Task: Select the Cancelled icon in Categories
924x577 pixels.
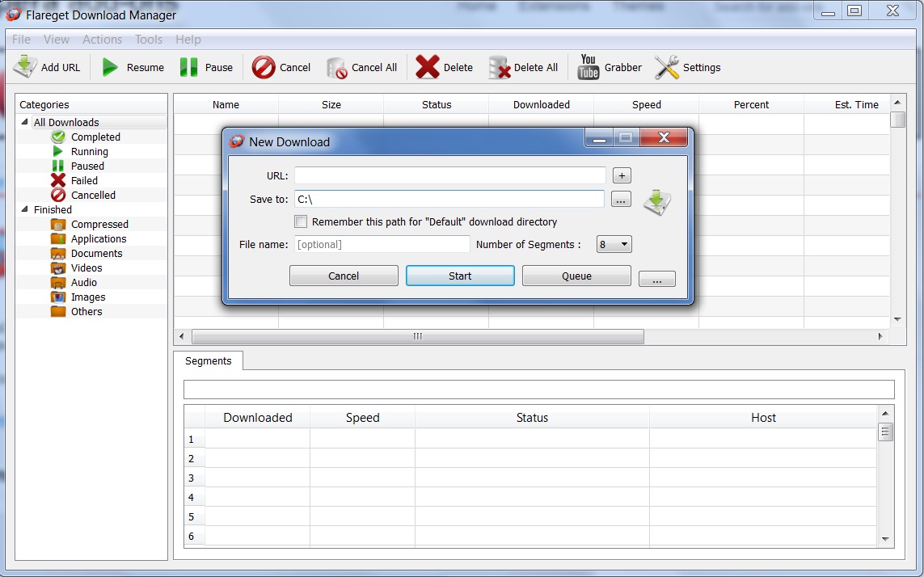Action: (57, 195)
